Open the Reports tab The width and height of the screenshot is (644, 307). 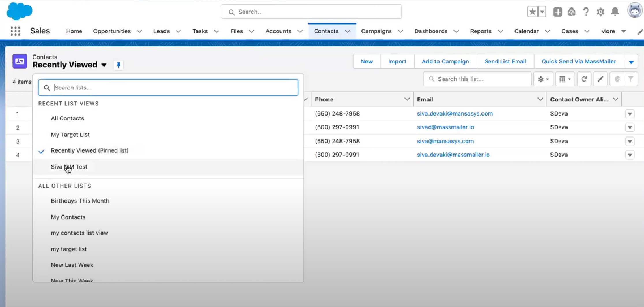(x=481, y=31)
